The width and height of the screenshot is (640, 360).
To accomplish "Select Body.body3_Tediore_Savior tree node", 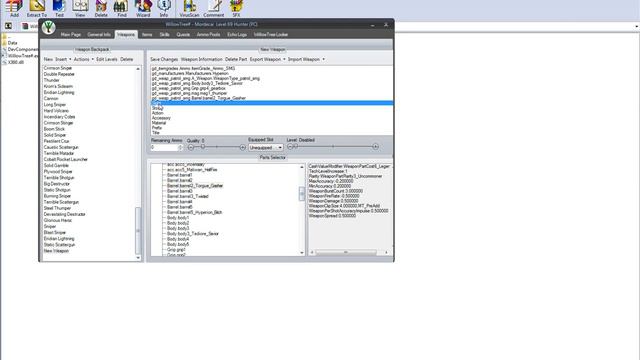I will pyautogui.click(x=193, y=234).
